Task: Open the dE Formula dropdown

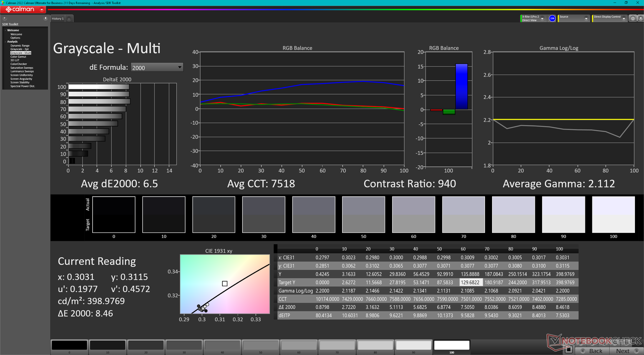Action: coord(157,67)
